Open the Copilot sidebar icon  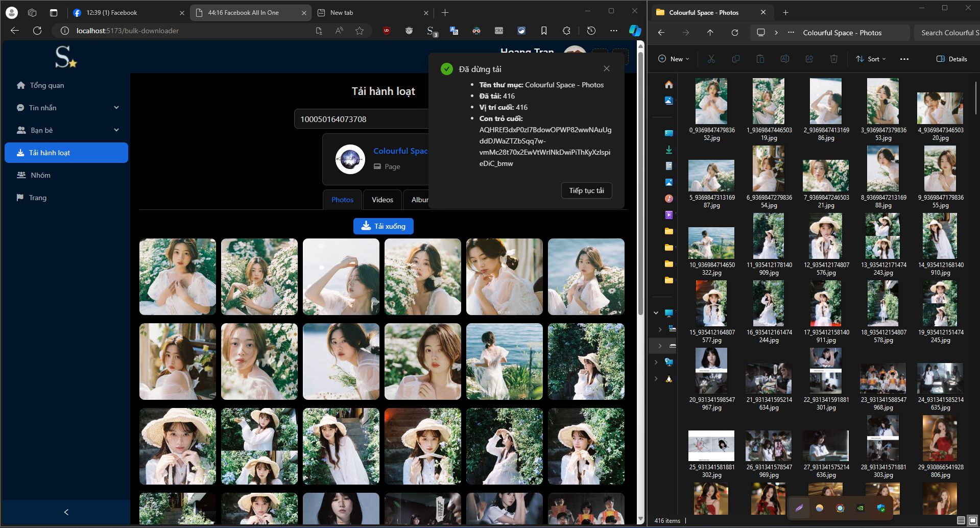click(x=635, y=31)
